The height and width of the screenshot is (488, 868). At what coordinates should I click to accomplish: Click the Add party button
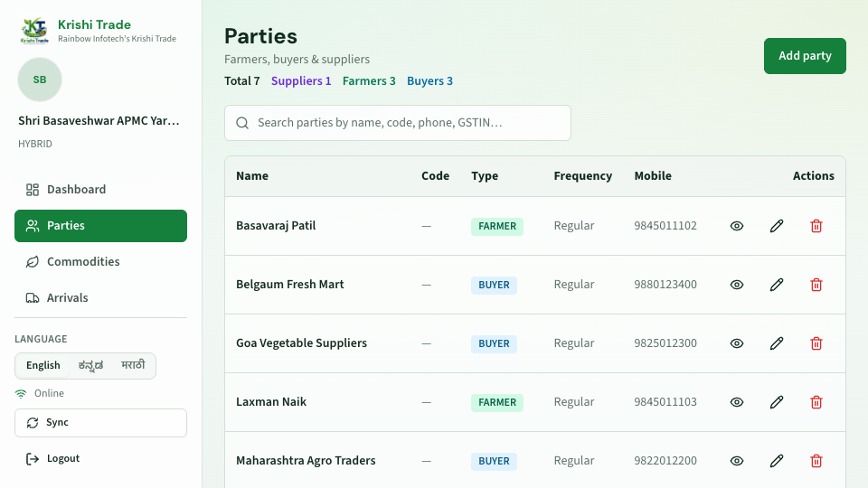[805, 56]
